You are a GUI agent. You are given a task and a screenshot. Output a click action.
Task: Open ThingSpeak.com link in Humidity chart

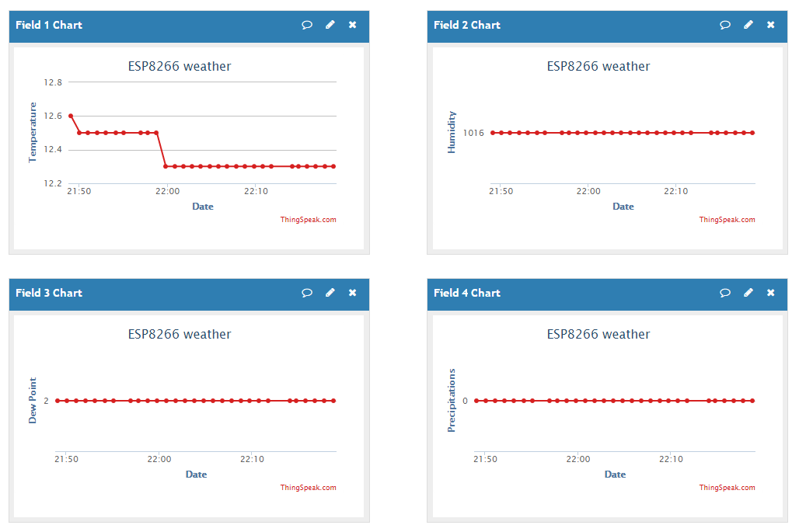727,220
